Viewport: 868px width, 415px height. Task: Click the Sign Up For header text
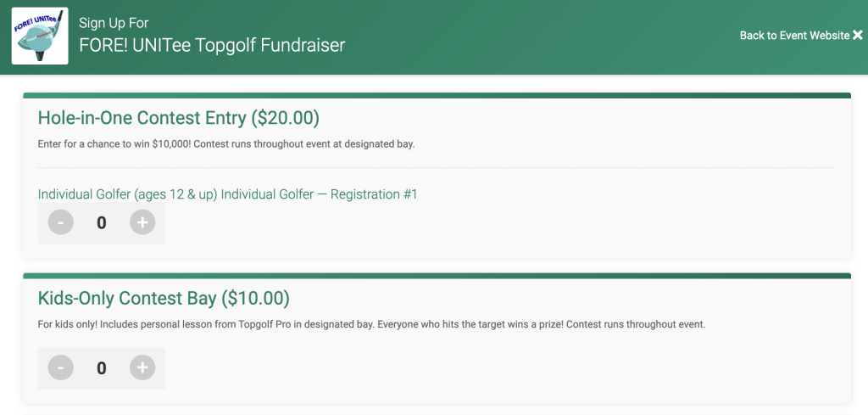coord(114,23)
